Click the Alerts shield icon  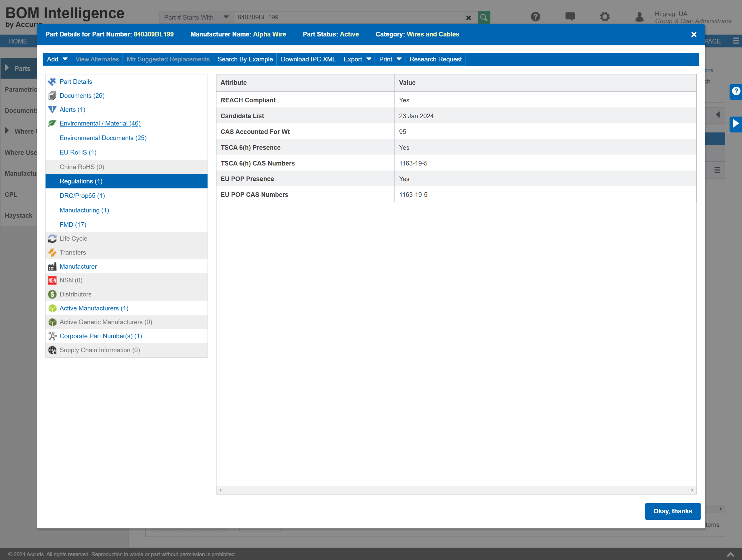pos(52,109)
